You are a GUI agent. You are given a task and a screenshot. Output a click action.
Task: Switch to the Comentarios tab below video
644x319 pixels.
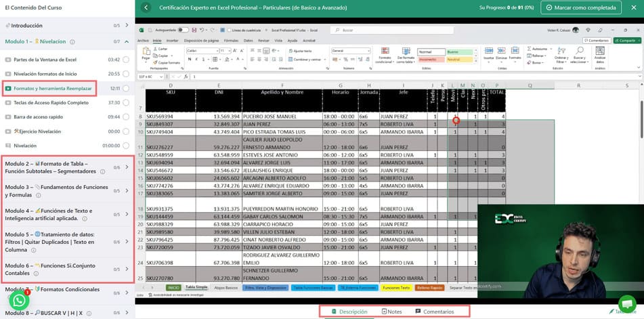coord(435,312)
